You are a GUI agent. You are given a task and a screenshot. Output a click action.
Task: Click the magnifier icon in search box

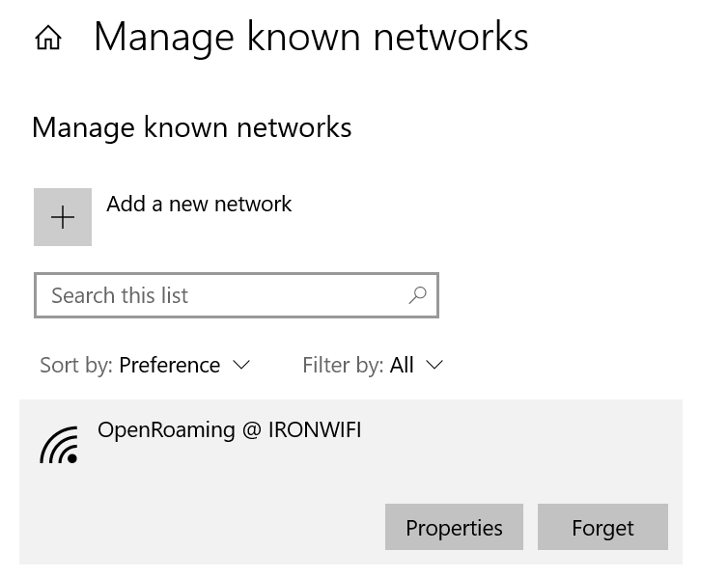coord(417,295)
